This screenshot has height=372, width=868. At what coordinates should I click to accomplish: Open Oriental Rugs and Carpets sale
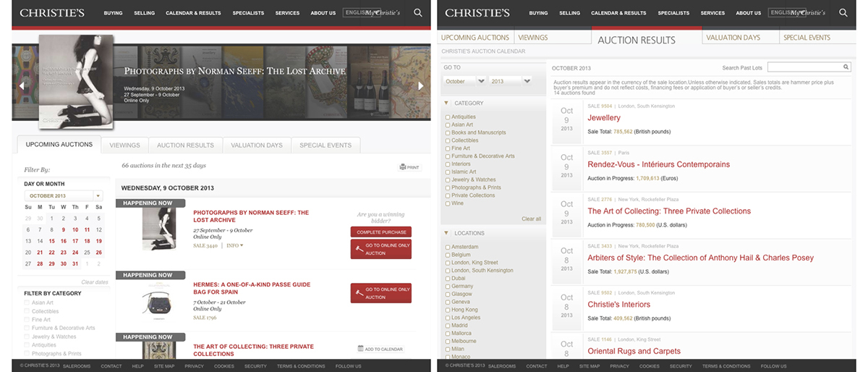pyautogui.click(x=634, y=351)
